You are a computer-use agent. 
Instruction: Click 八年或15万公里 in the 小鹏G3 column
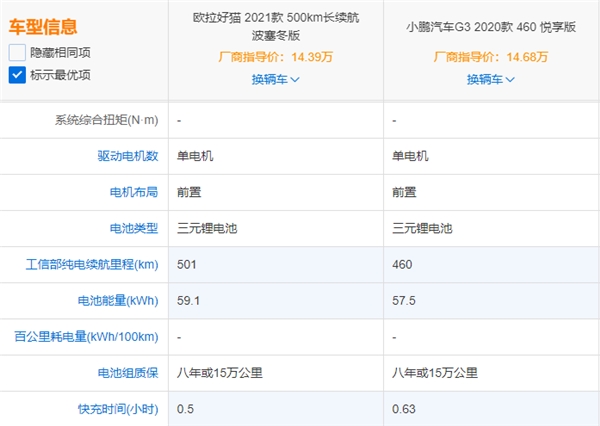[435, 373]
